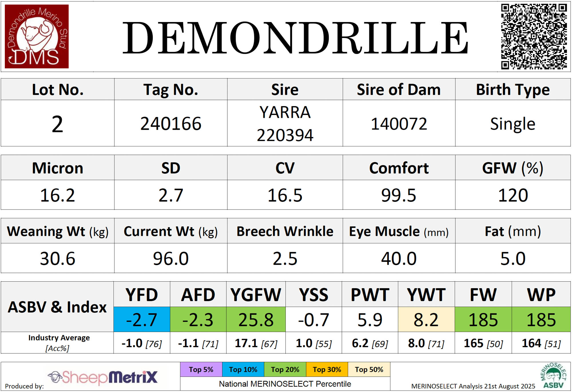Image resolution: width=572 pixels, height=392 pixels.
Task: Click the WP index value 185
Action: [541, 319]
